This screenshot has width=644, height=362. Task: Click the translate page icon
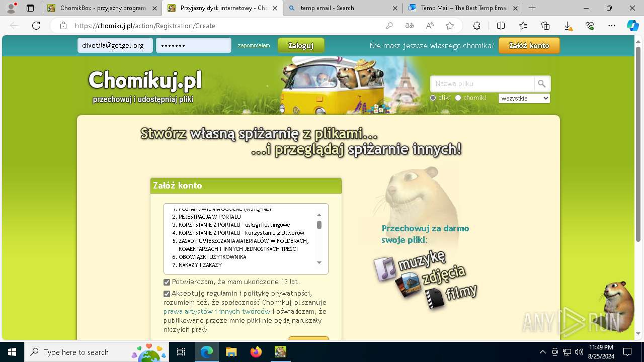[410, 26]
